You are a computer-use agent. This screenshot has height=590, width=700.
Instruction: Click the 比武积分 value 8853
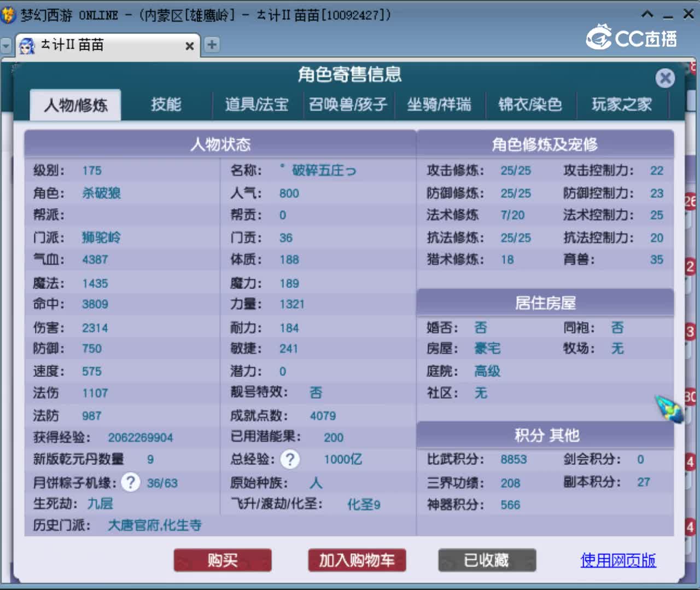click(514, 459)
